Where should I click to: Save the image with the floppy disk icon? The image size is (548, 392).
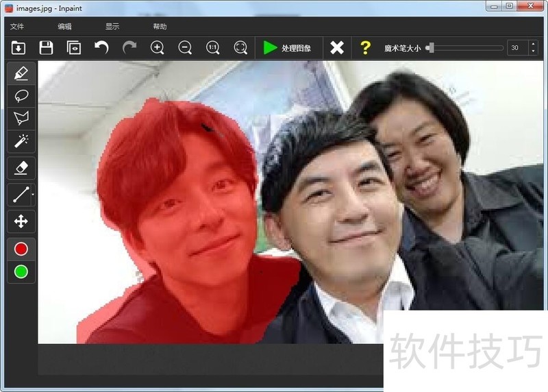pos(46,47)
